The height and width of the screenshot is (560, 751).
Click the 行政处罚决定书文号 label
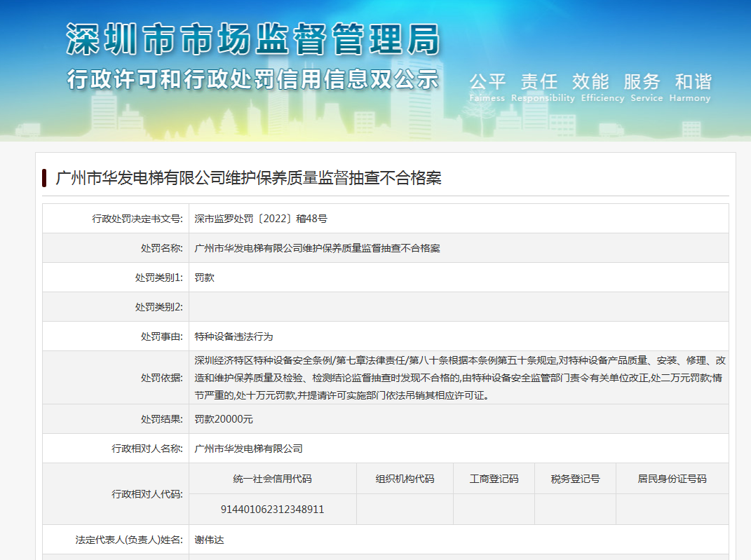pyautogui.click(x=137, y=219)
